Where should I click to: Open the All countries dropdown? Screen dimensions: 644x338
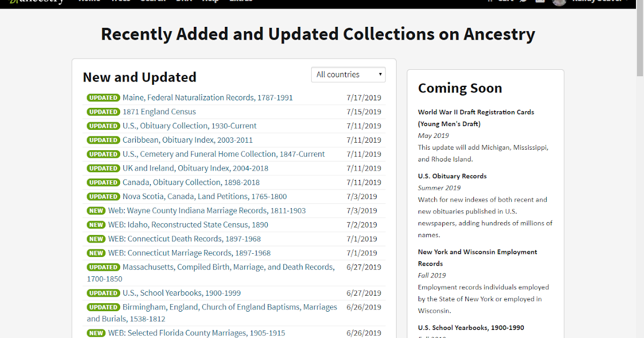click(x=348, y=75)
